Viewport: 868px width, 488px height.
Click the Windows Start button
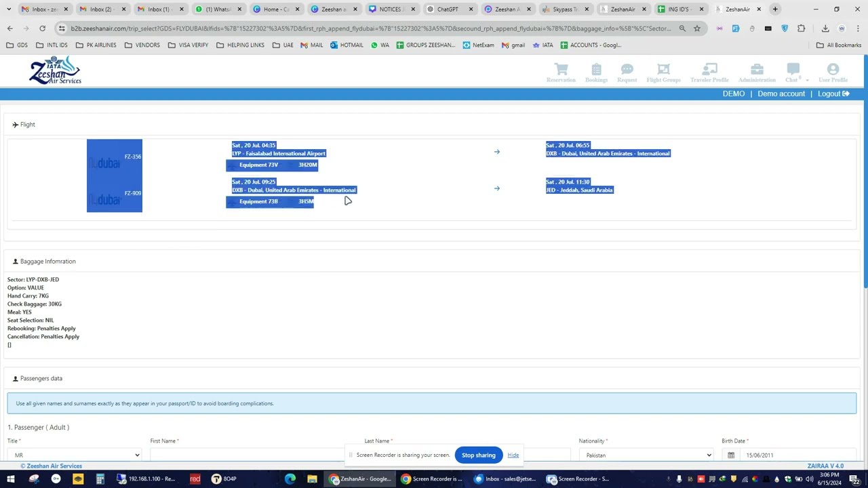(x=10, y=479)
